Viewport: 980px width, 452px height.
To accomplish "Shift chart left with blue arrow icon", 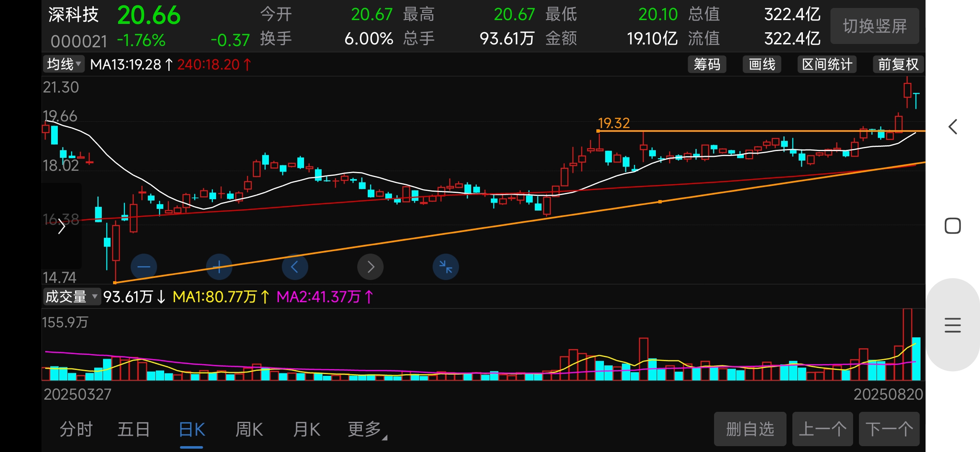I will tap(295, 267).
